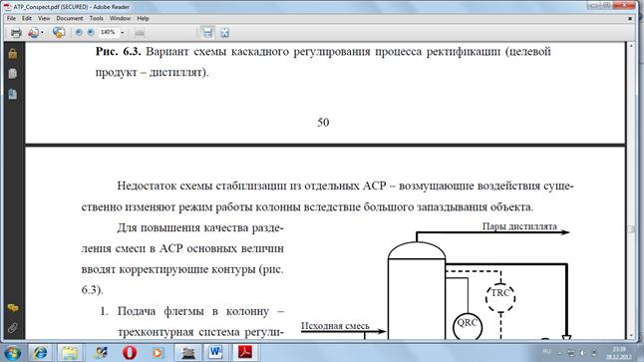
Task: Click the grey application taskbar icon
Action: pos(188,353)
